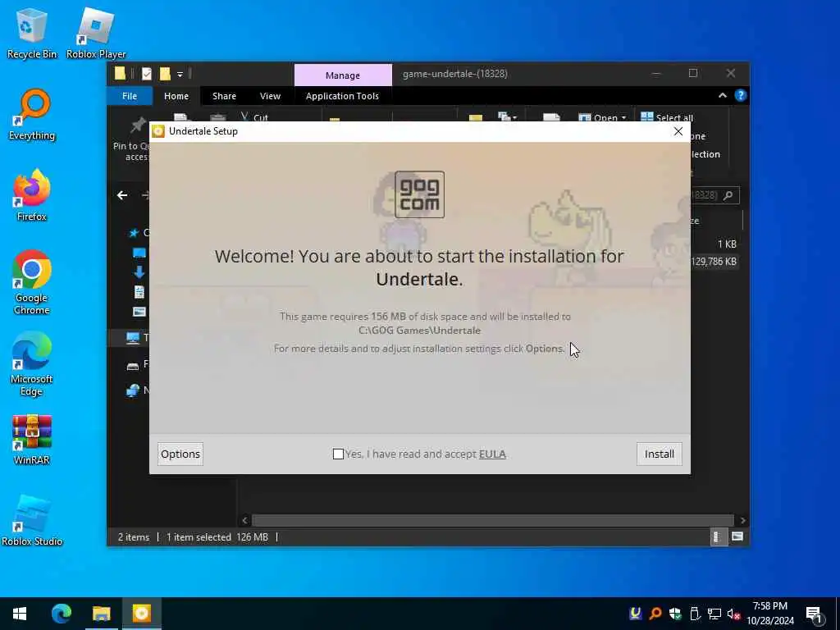This screenshot has width=840, height=630.
Task: Click Explorer scrollbar left arrow
Action: (x=244, y=520)
